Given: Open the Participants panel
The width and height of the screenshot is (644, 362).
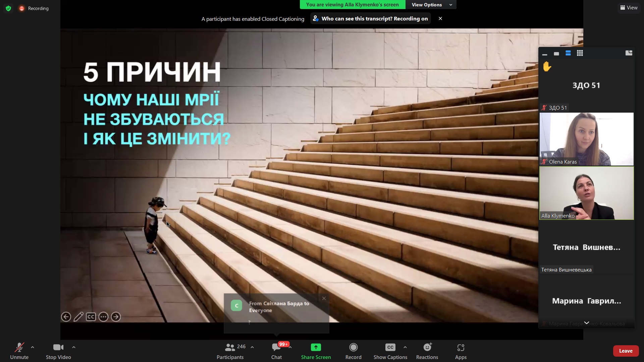Looking at the screenshot, I should pos(230,348).
